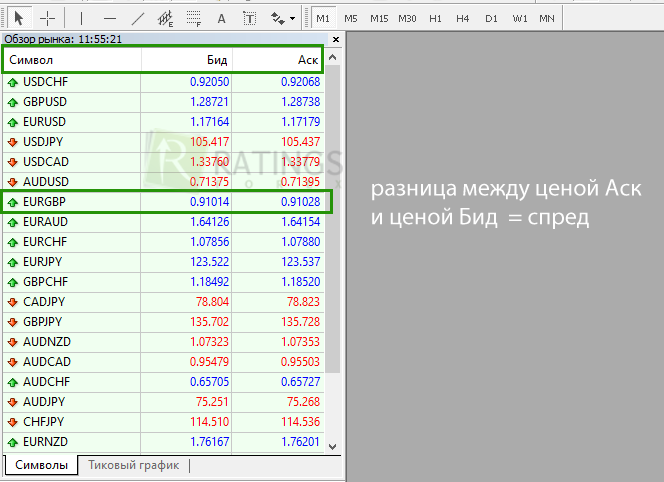Select the AUDUSD symbol
Viewport: 664px width, 482px height.
46,181
